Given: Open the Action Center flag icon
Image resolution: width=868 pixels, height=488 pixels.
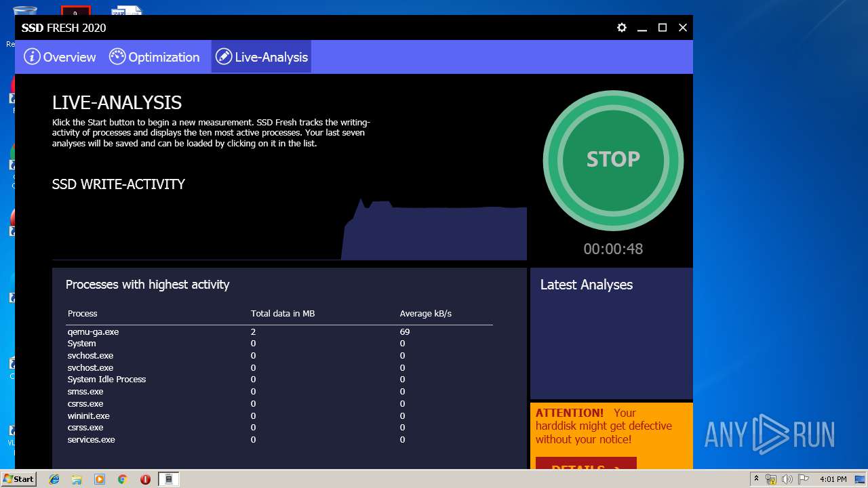Looking at the screenshot, I should (803, 479).
